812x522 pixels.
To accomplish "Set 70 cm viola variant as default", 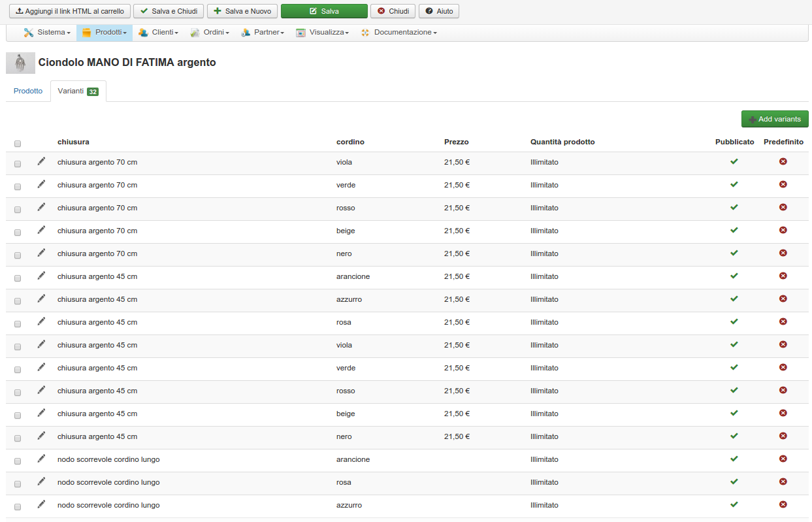I will (783, 161).
